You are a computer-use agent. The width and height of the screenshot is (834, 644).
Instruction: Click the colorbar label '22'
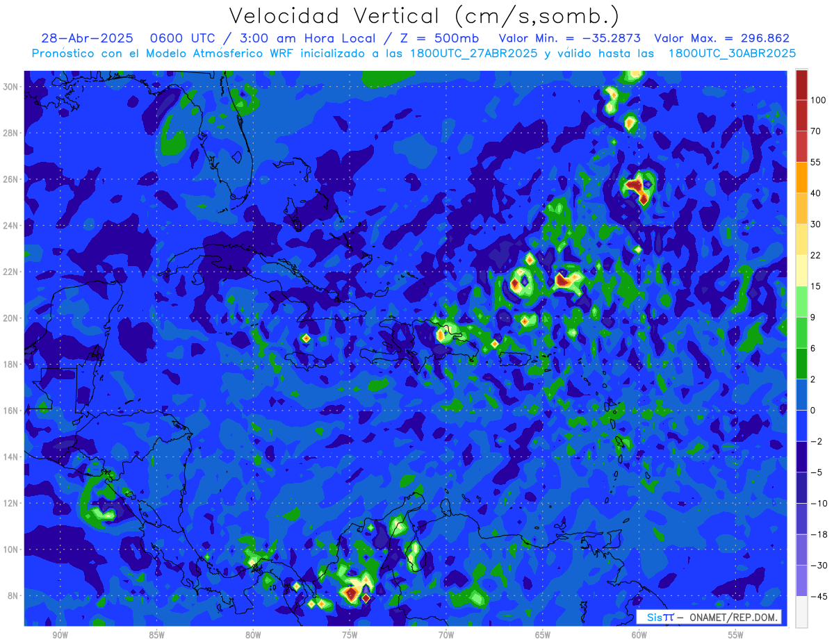pyautogui.click(x=816, y=255)
